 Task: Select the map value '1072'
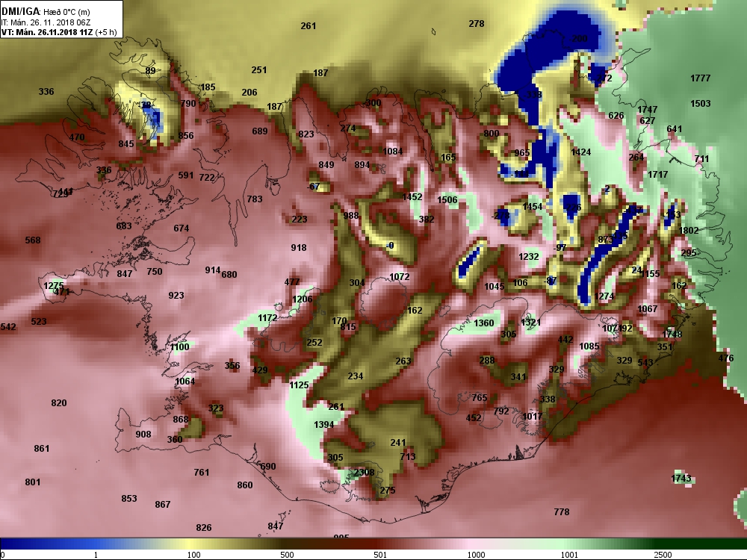pyautogui.click(x=399, y=277)
